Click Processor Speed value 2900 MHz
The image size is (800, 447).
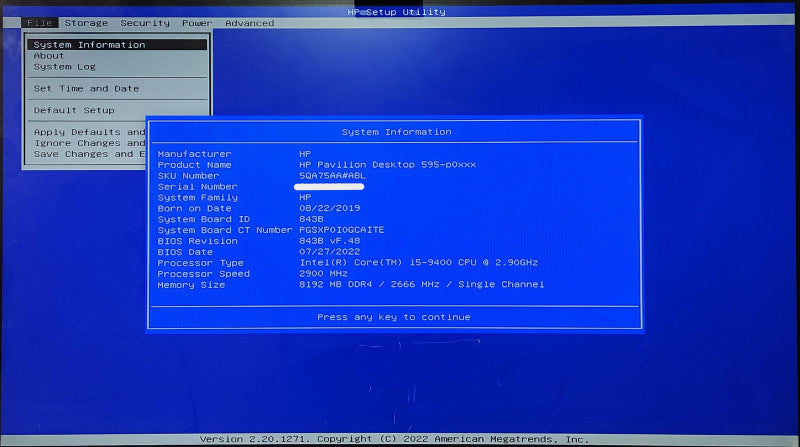pos(323,274)
